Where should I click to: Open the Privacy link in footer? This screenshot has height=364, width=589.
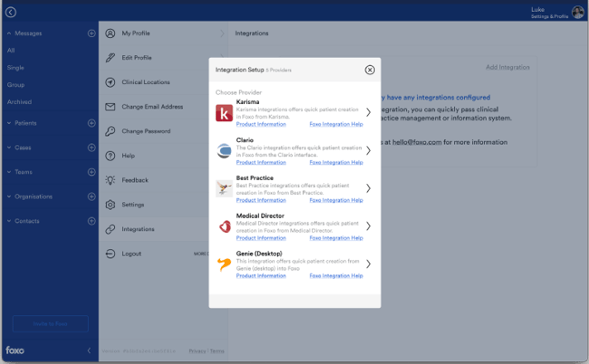[198, 350]
